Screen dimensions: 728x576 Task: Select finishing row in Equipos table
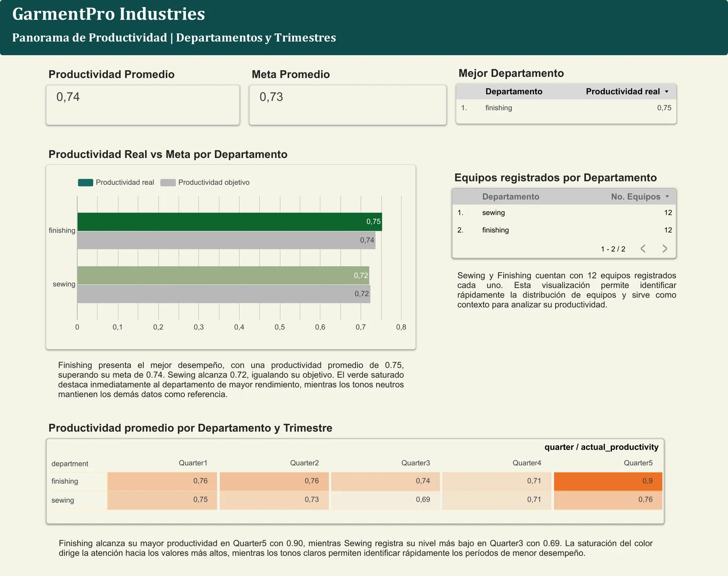pyautogui.click(x=564, y=230)
